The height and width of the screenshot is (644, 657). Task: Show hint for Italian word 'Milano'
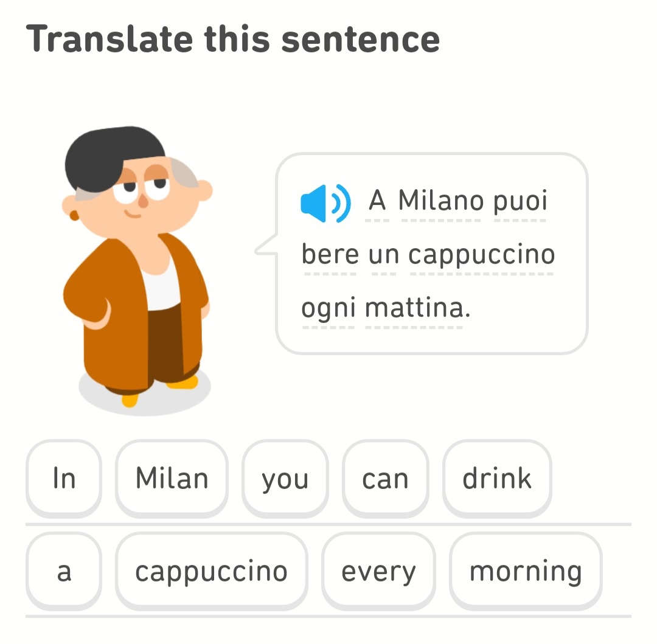(x=441, y=201)
